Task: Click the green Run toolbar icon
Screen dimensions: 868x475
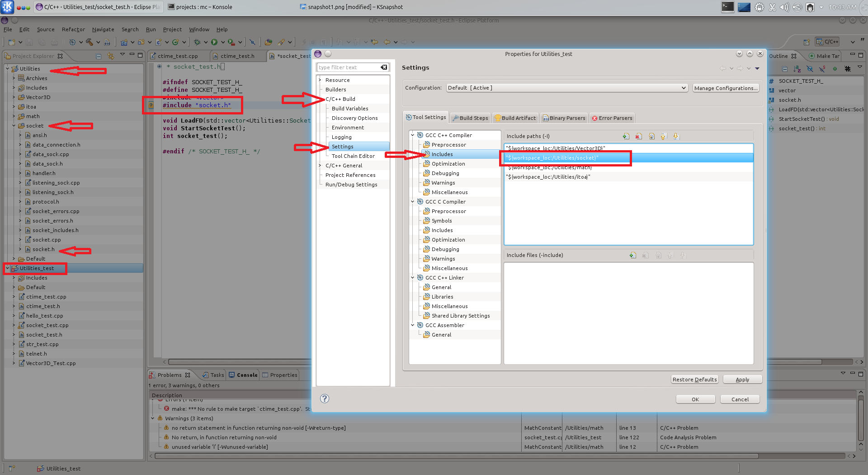Action: pyautogui.click(x=214, y=42)
